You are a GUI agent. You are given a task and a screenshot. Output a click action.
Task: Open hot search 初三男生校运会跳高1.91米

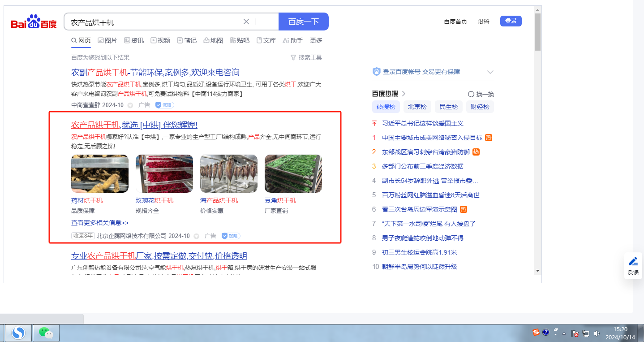point(420,252)
